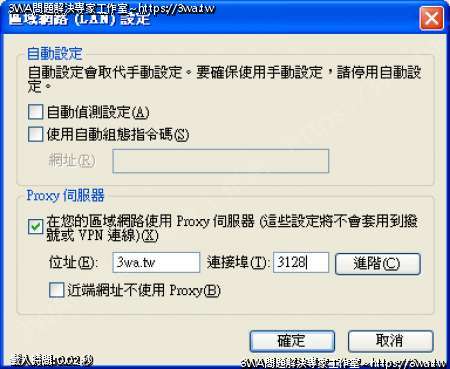Open the 進階(C) advanced proxy settings

(x=378, y=264)
